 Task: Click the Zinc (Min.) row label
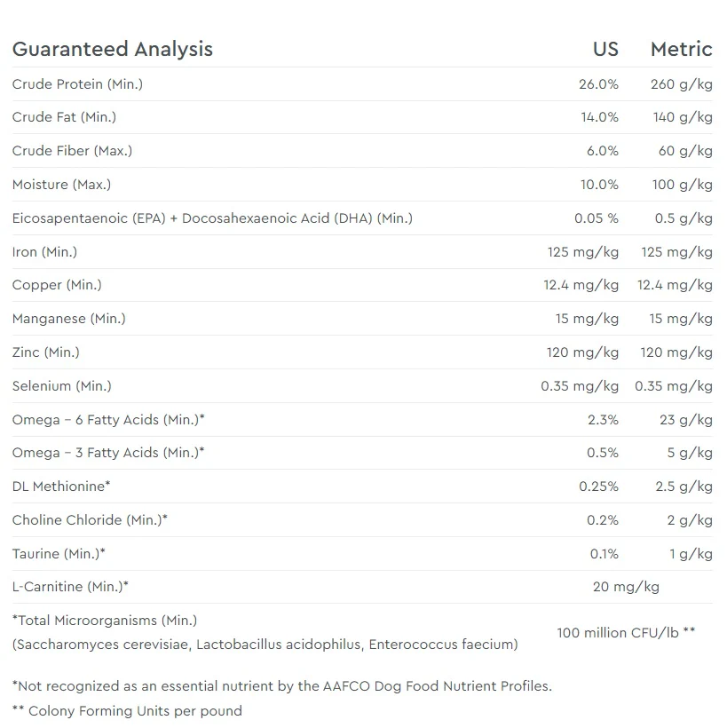coord(46,352)
